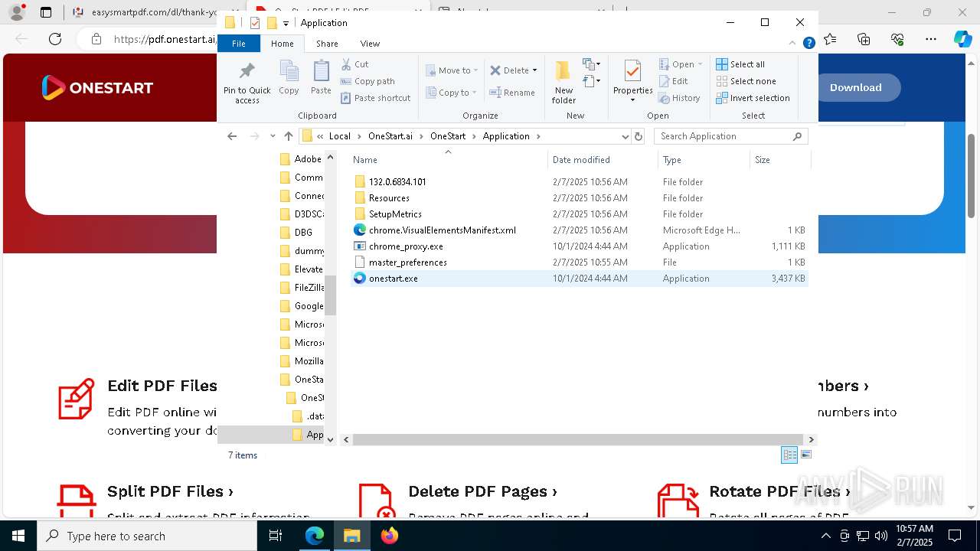Click Pin to Quick access icon
The width and height of the screenshot is (980, 551).
(x=247, y=83)
